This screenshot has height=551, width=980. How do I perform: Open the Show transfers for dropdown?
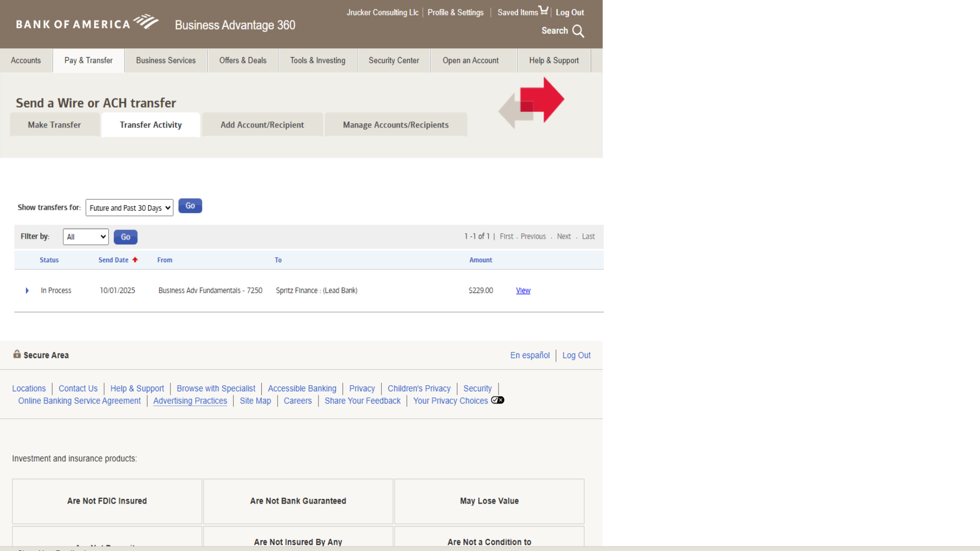click(x=129, y=208)
